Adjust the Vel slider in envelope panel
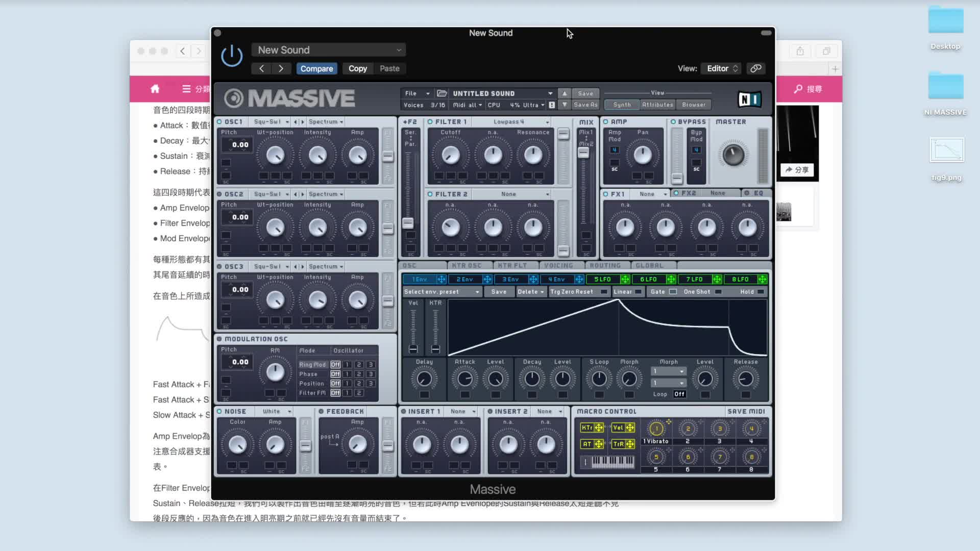The height and width of the screenshot is (551, 980). [413, 348]
